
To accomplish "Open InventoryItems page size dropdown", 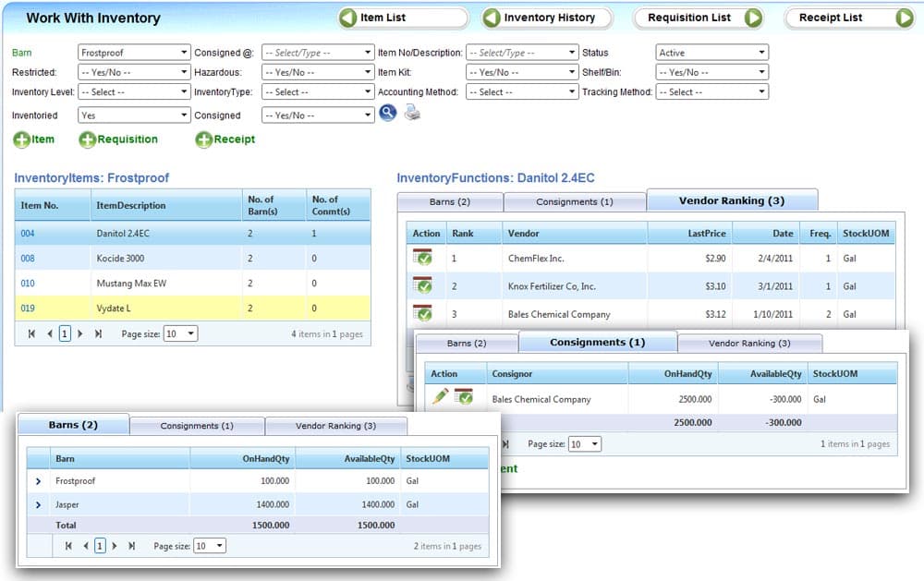I will pos(180,334).
